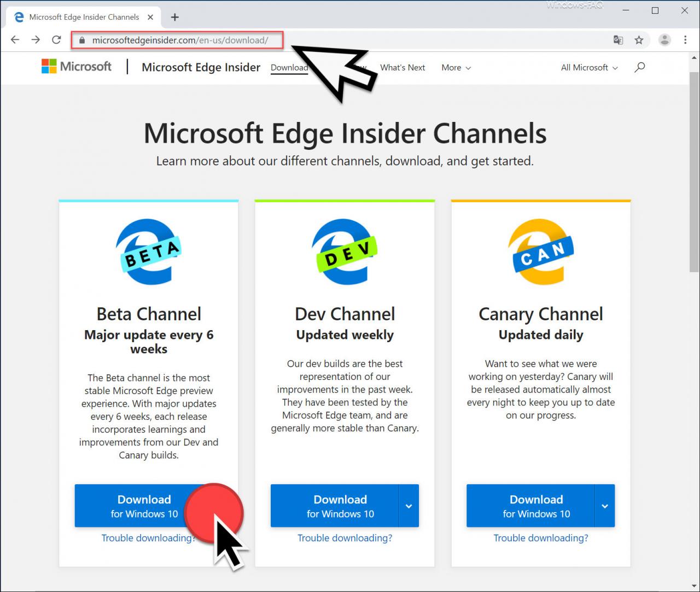Open the browser three-dot menu
The width and height of the screenshot is (700, 592).
(x=685, y=40)
